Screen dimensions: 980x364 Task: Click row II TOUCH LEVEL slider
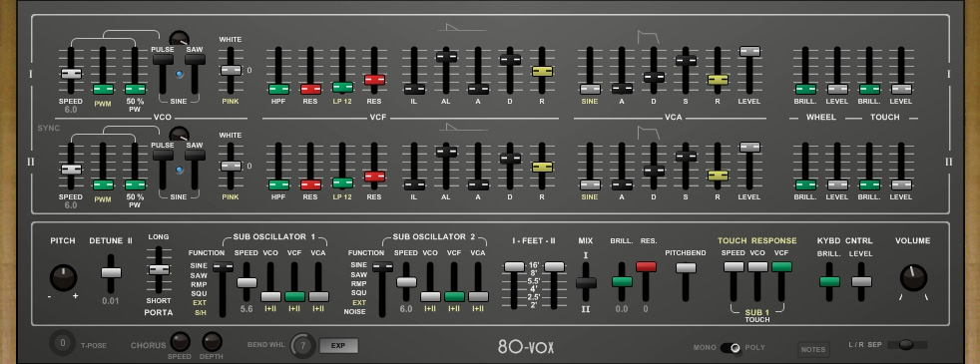900,184
